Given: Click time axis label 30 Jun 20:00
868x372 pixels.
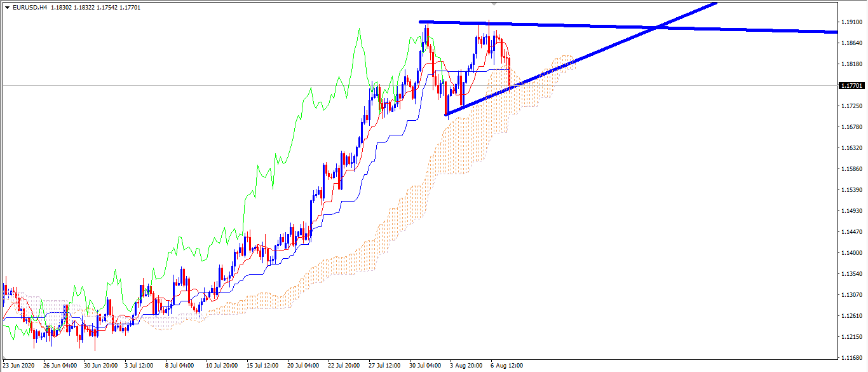Looking at the screenshot, I should pos(100,366).
